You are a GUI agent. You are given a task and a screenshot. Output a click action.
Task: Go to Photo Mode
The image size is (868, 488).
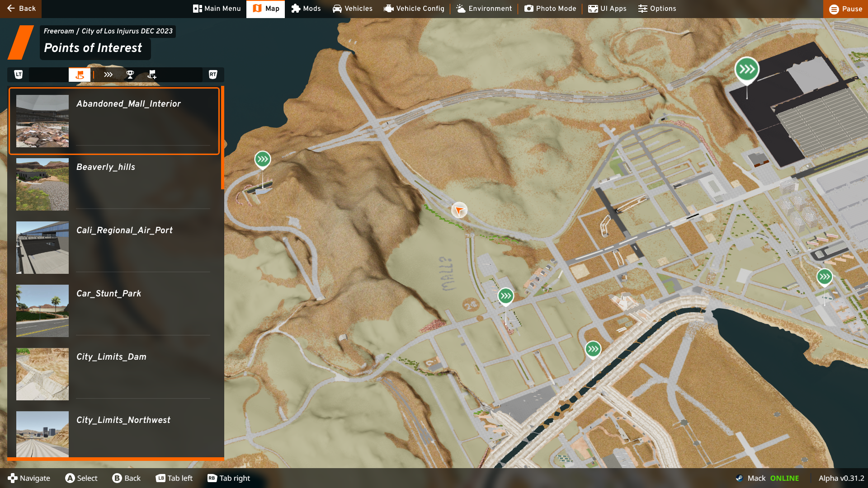pos(550,9)
